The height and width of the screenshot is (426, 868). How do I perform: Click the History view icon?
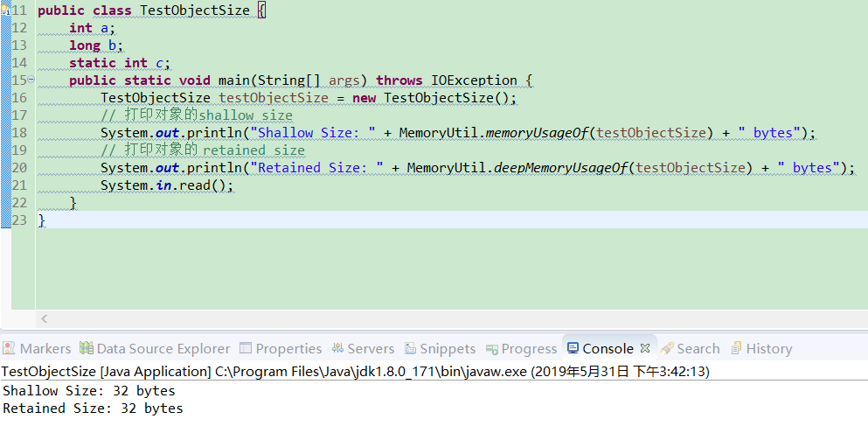(x=735, y=348)
